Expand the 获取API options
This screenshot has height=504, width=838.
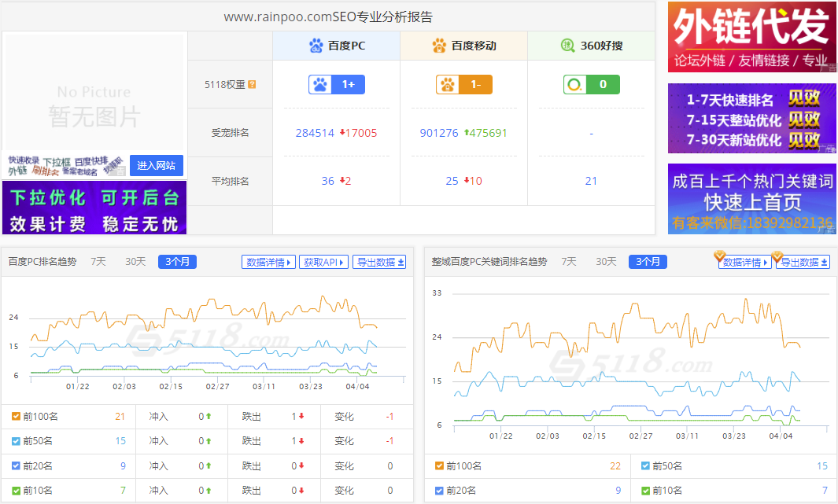(x=324, y=262)
